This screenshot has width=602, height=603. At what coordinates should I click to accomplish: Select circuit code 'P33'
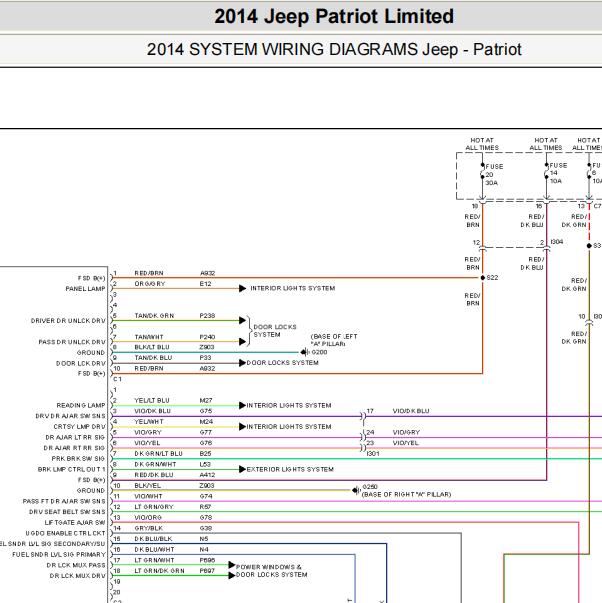(205, 358)
